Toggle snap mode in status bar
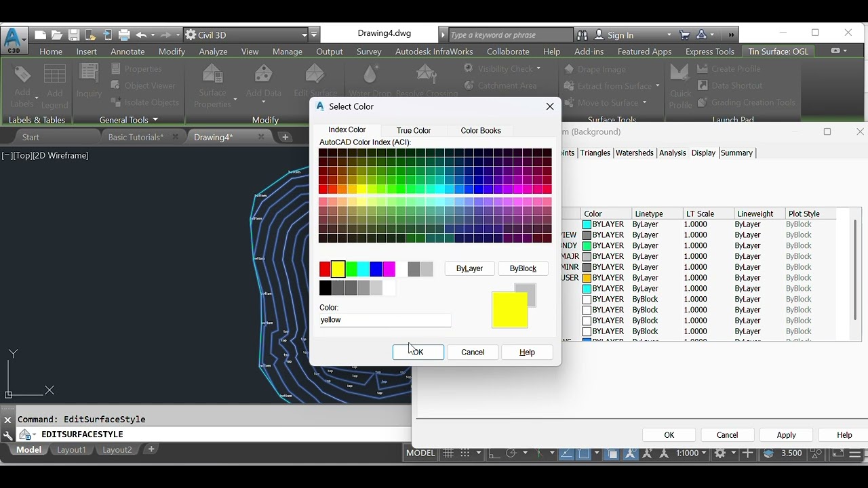 (465, 453)
